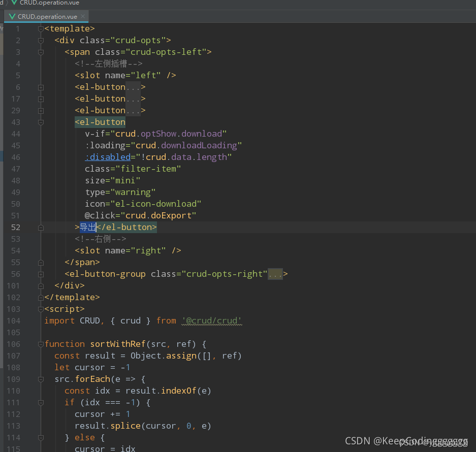476x452 pixels.
Task: Expand the folded el-button at line 17
Action: tap(41, 99)
